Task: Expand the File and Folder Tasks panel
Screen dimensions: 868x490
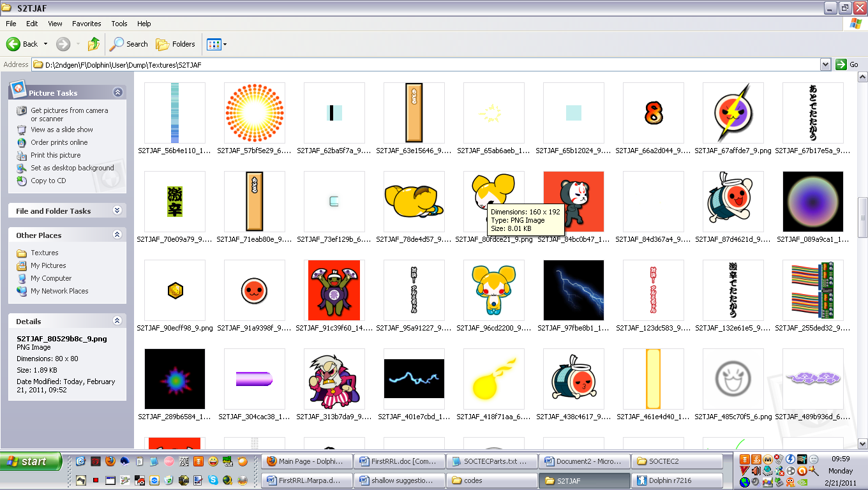Action: tap(117, 211)
